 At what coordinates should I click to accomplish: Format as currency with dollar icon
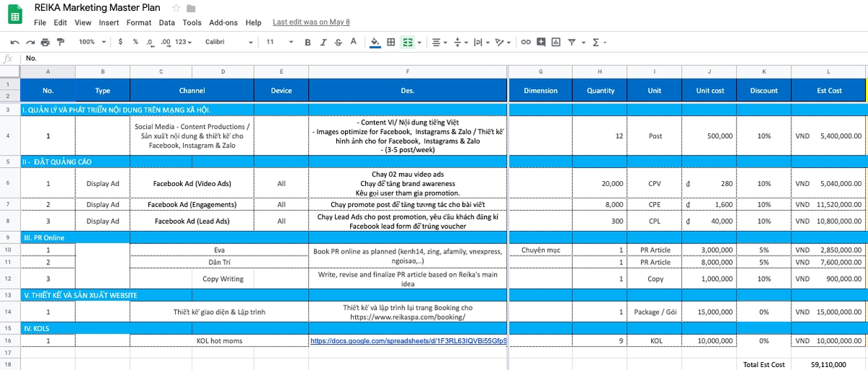coord(122,42)
